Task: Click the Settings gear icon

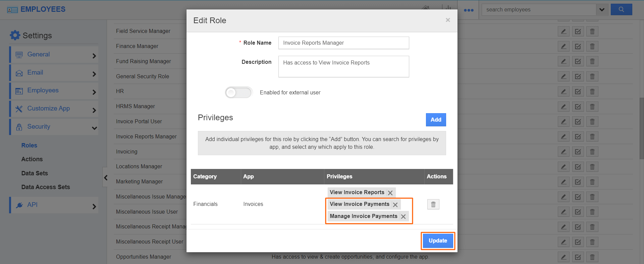Action: click(x=15, y=35)
